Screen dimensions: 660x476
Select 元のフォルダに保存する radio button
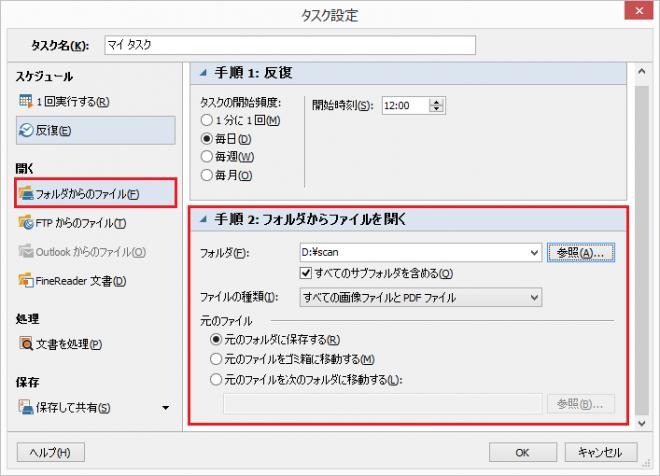coord(216,339)
